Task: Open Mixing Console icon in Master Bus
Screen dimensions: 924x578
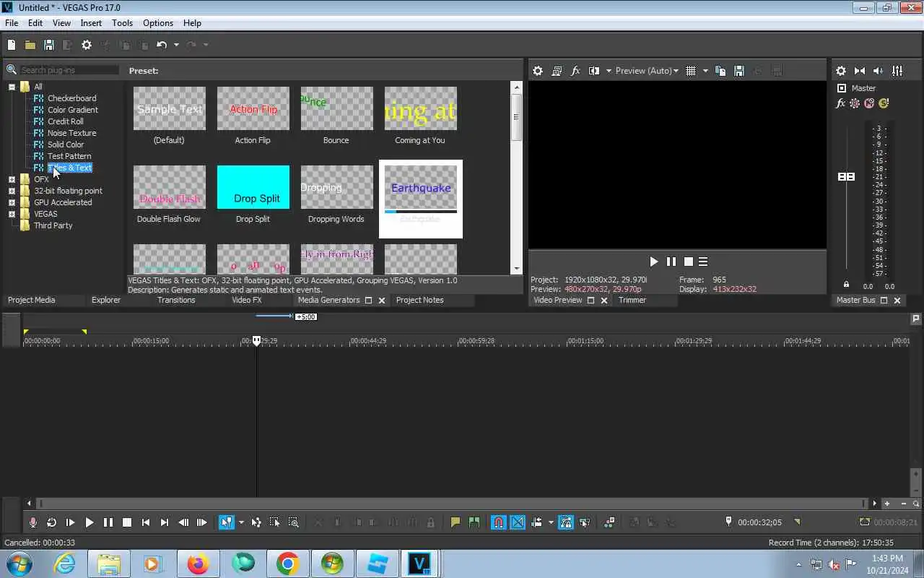Action: (897, 71)
